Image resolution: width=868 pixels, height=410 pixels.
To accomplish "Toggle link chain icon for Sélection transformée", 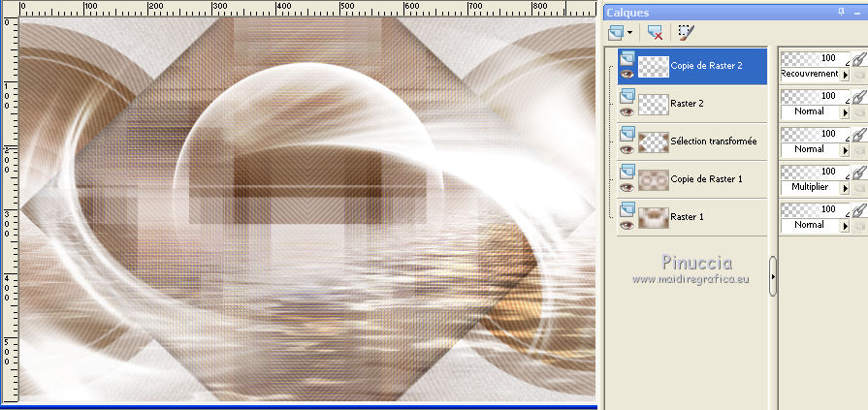I will tap(859, 137).
